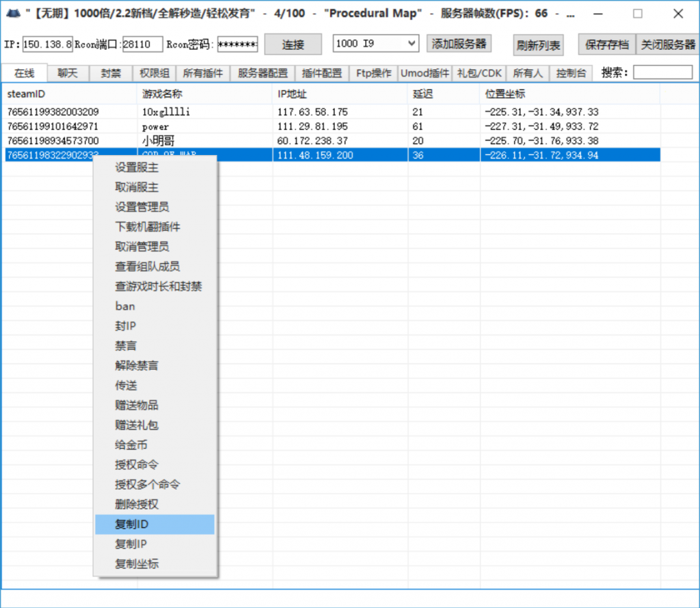This screenshot has width=700, height=608.
Task: Click the 关闭服务器 shutdown button
Action: (667, 44)
